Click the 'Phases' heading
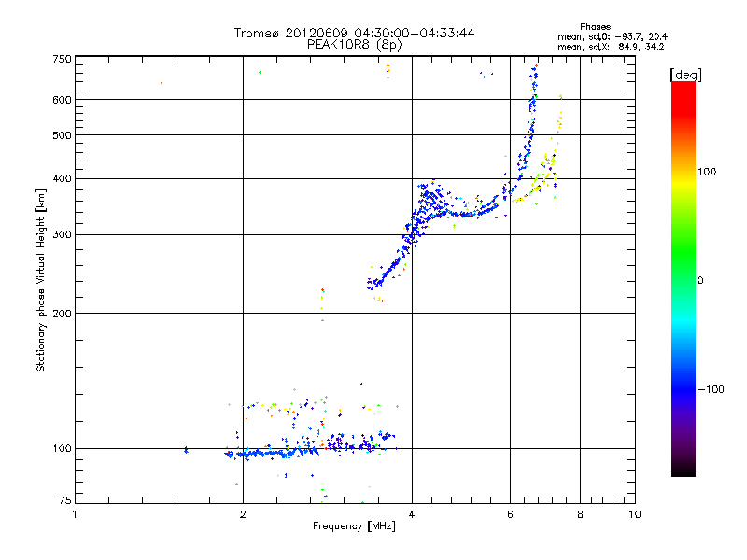 click(595, 27)
